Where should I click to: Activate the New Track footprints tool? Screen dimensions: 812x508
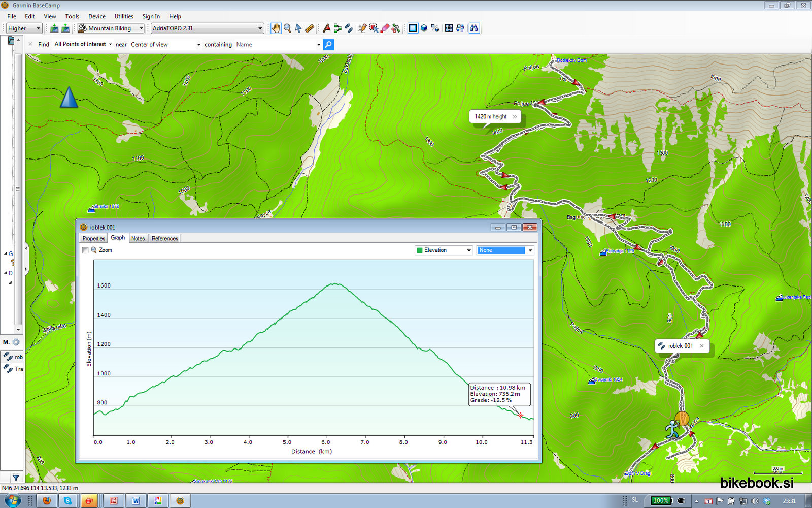[349, 28]
